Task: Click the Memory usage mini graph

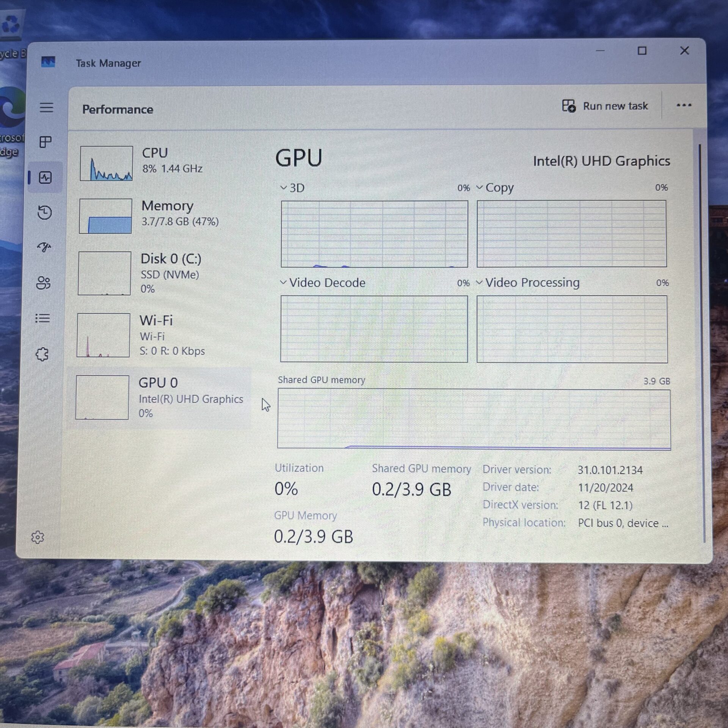Action: point(105,216)
